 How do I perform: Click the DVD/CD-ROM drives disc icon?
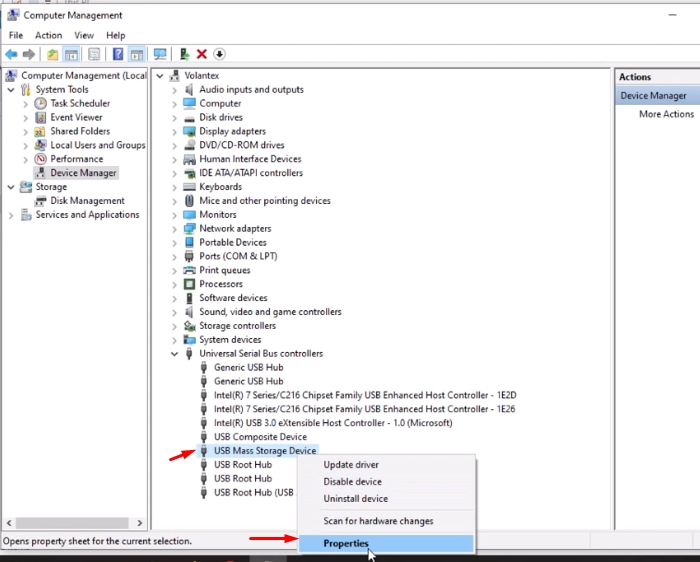189,145
